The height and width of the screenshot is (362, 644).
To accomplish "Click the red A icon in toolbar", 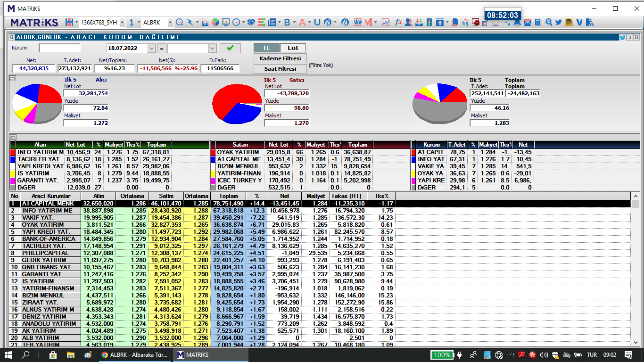I will click(302, 22).
